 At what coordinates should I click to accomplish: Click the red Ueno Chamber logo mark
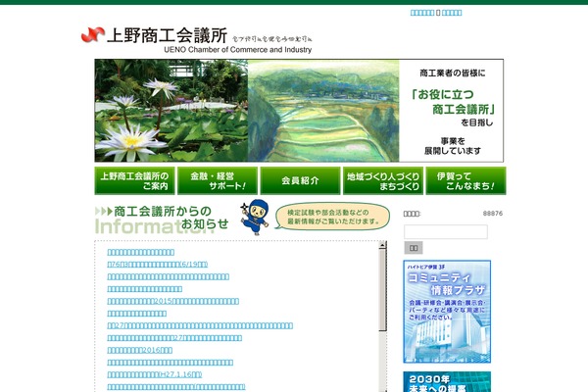point(93,35)
